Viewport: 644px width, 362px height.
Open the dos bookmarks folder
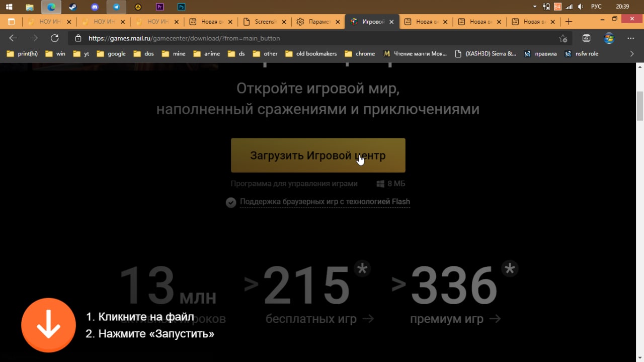[143, 54]
